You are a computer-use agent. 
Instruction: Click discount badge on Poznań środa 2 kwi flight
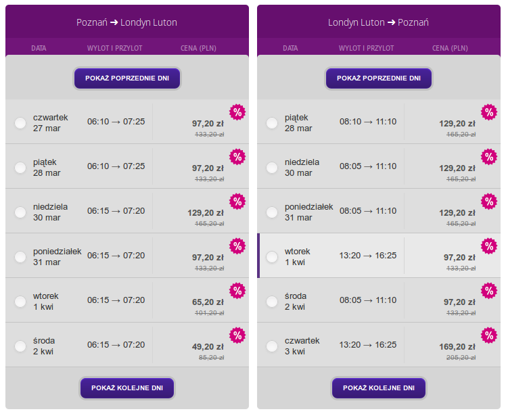[237, 335]
